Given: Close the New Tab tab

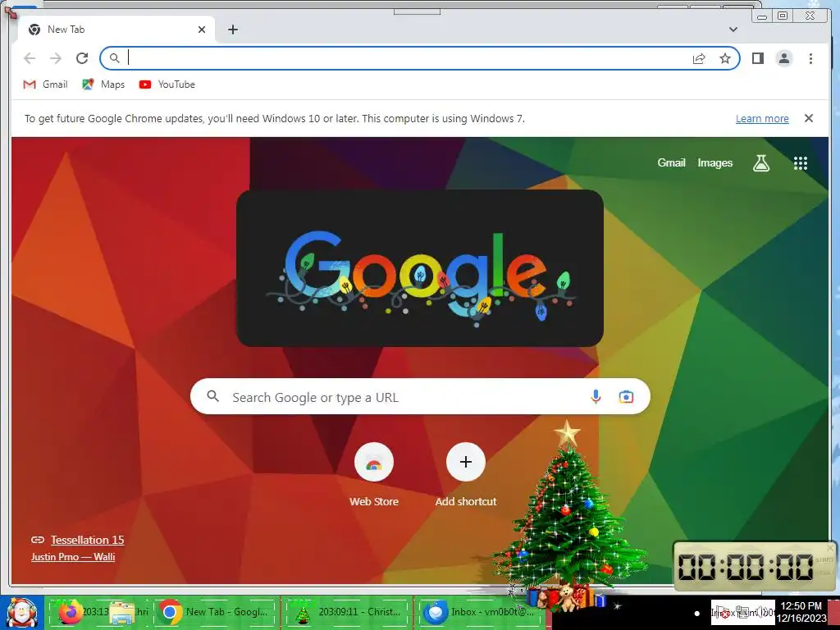Looking at the screenshot, I should [202, 30].
